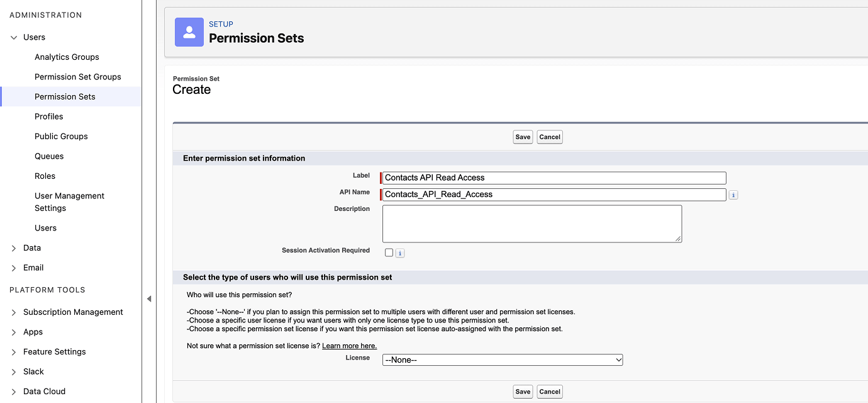Click into the Label input field
868x403 pixels.
[x=554, y=178]
